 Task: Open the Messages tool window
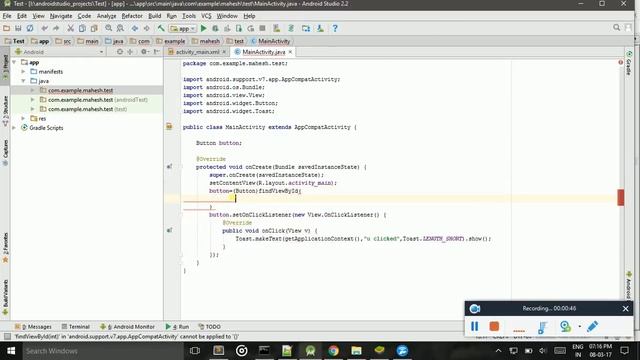pos(33,327)
